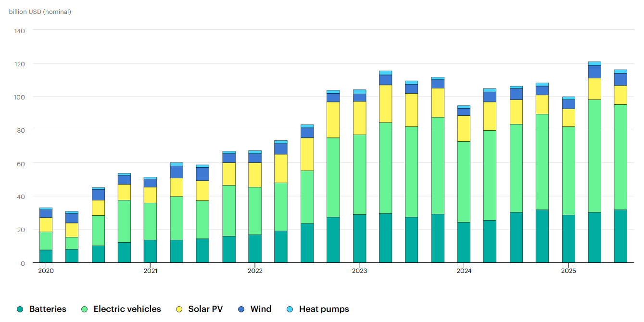Toggle the Solar PV legend label
This screenshot has width=644, height=322.
tap(205, 309)
